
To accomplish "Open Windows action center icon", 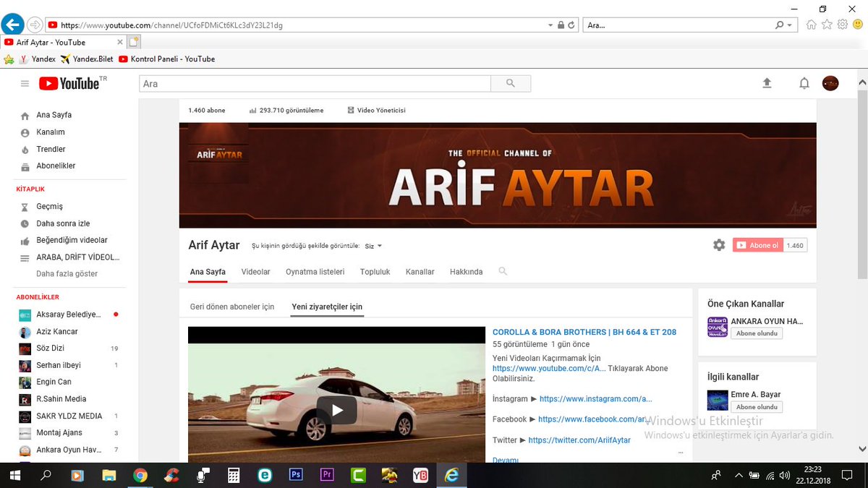I will (x=847, y=475).
